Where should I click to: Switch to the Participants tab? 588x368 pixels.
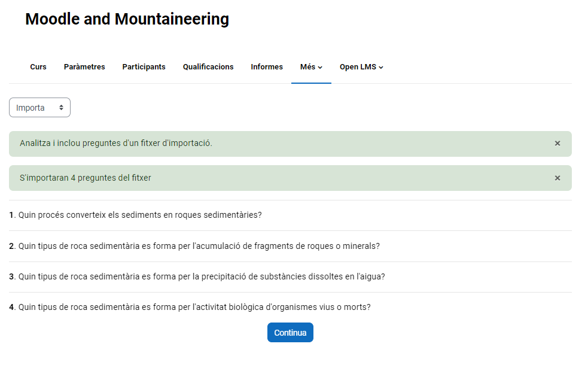click(x=144, y=67)
